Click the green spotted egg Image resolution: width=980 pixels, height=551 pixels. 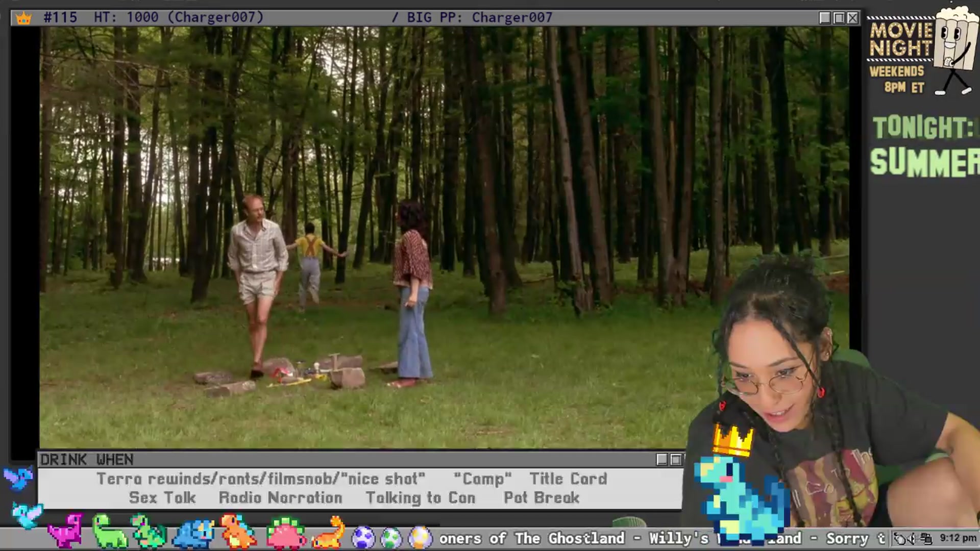tap(391, 538)
